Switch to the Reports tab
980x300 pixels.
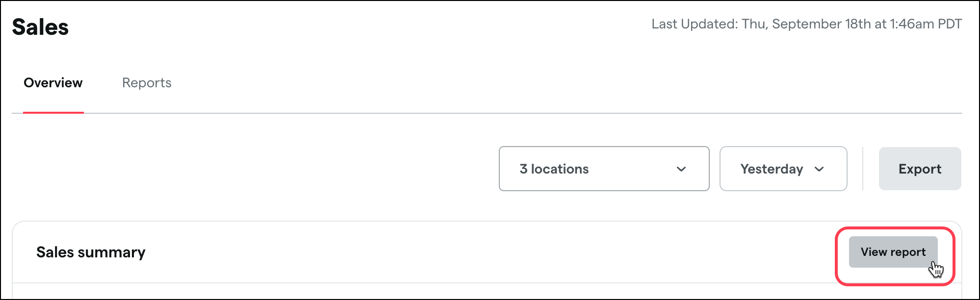(147, 83)
